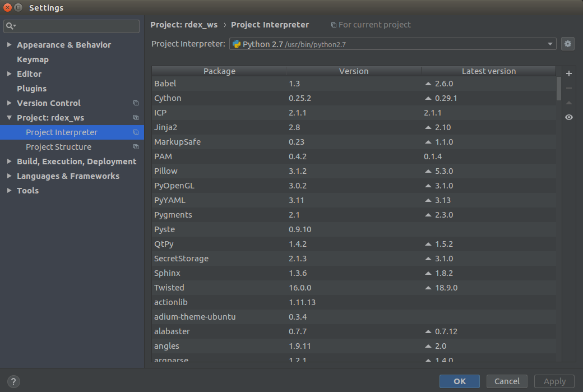Click the package list scrollbar

click(x=558, y=89)
